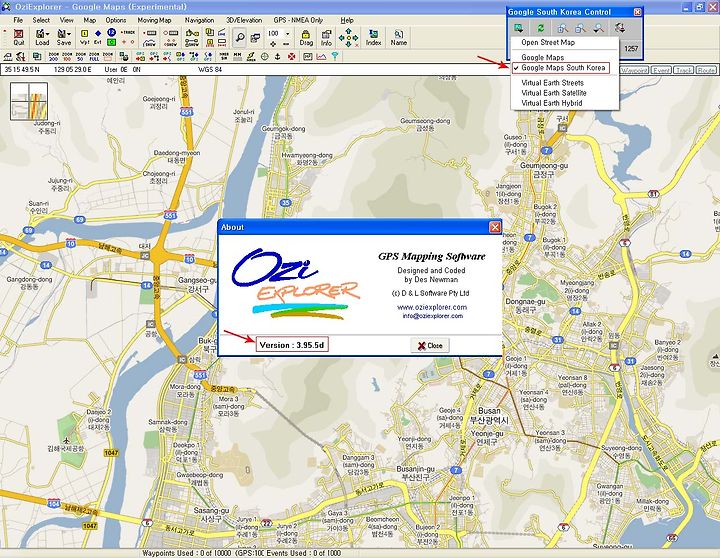Close About dialog with red X
Image resolution: width=720 pixels, height=558 pixels.
coord(495,227)
